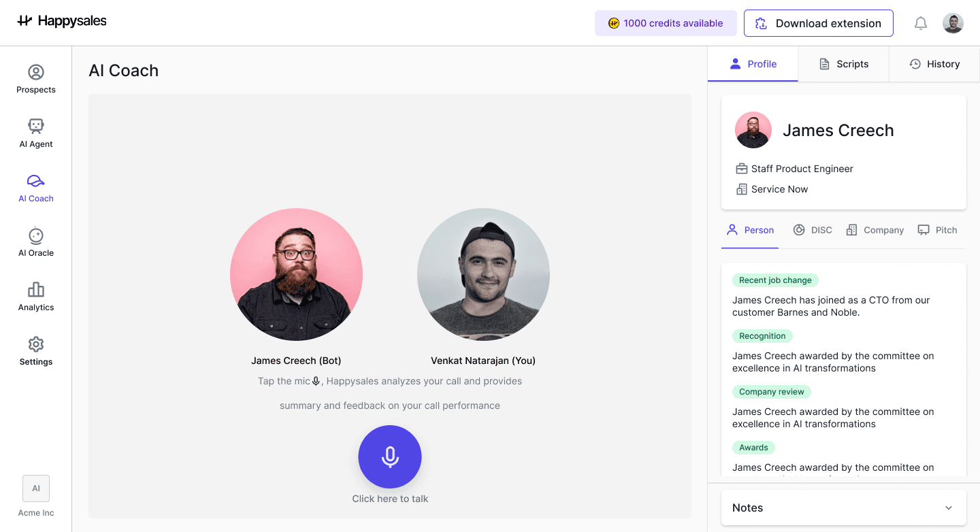Select the DISC sub-tab
Viewport: 980px width, 532px height.
813,230
